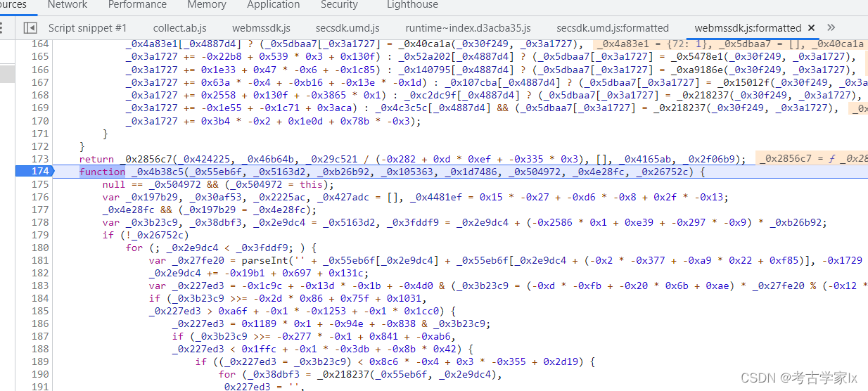The width and height of the screenshot is (868, 391).
Task: Open secsdk.umd.js:formatted file tab
Action: pos(613,28)
